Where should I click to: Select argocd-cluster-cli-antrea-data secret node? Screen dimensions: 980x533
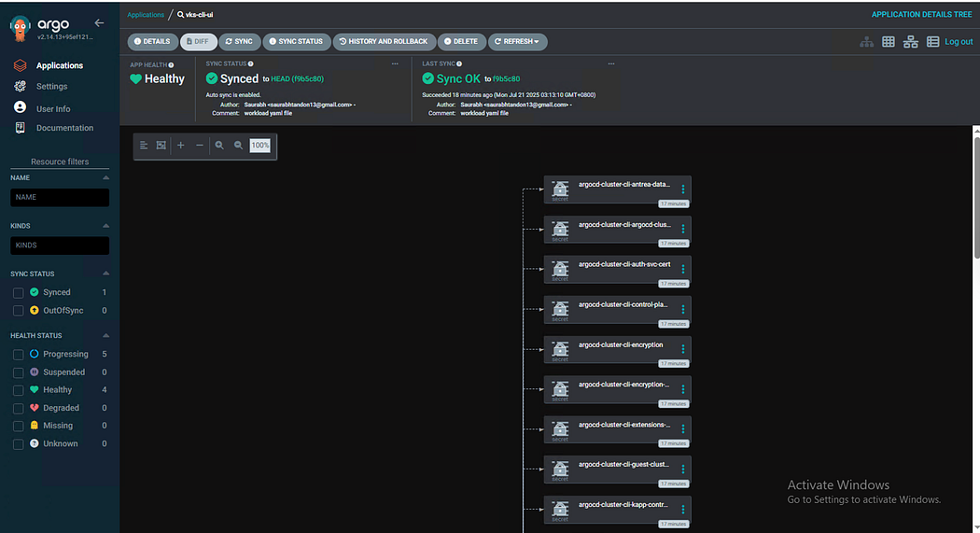617,189
